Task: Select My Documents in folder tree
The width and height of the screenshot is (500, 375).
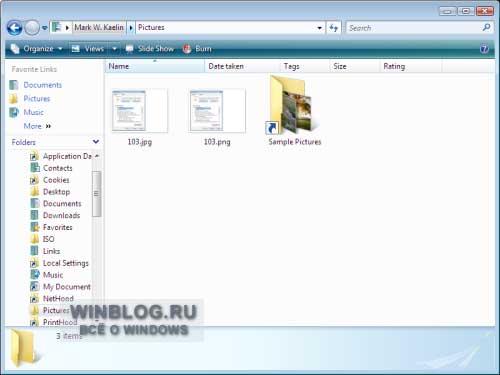Action: pyautogui.click(x=67, y=287)
